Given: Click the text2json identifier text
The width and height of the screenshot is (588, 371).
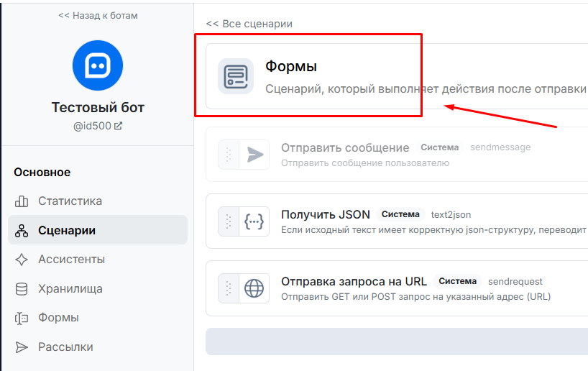Looking at the screenshot, I should pyautogui.click(x=451, y=214).
